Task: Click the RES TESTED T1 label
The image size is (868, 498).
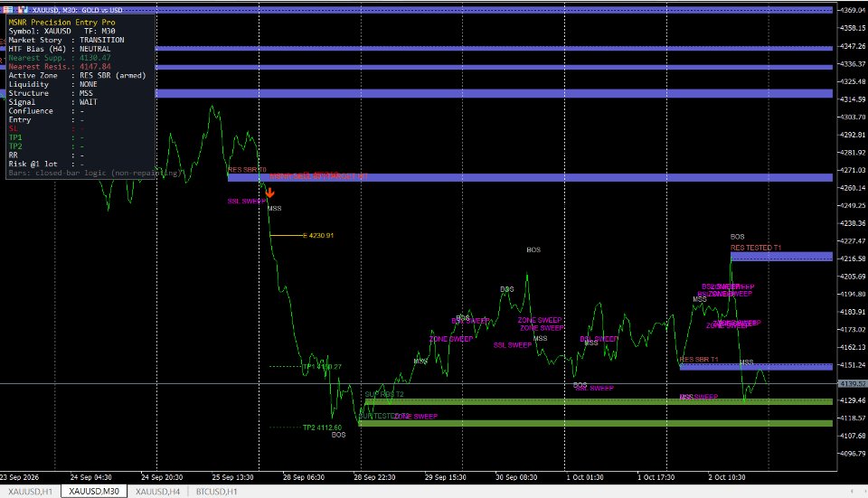Action: click(756, 248)
